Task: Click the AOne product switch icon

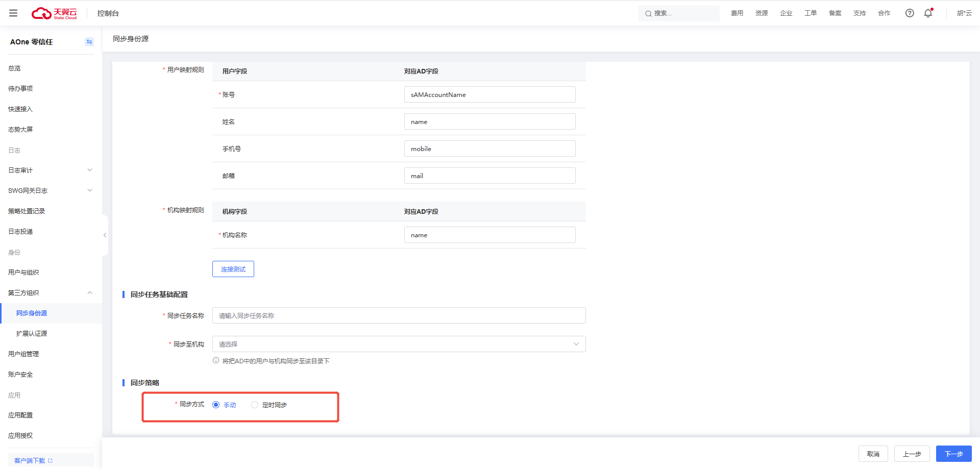Action: [x=89, y=42]
